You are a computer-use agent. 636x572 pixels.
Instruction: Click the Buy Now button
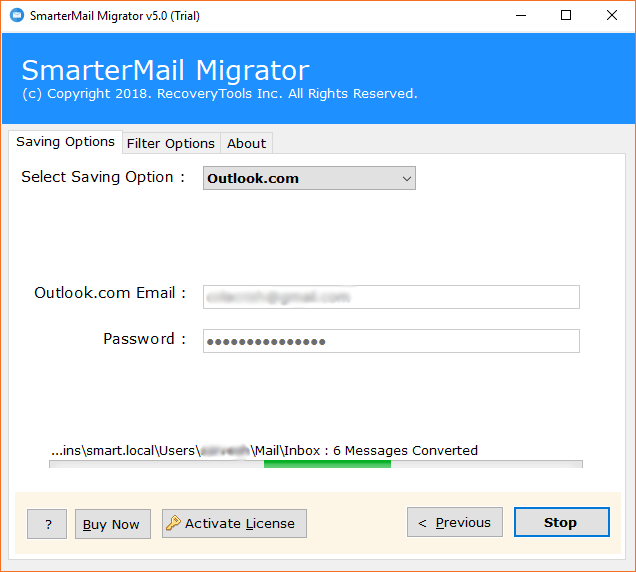coord(113,524)
